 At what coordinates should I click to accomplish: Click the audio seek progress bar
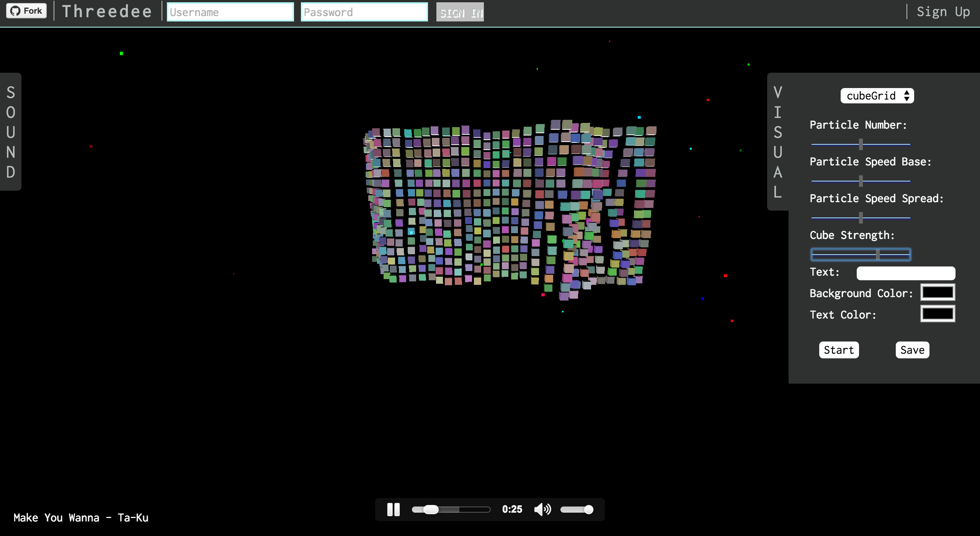pyautogui.click(x=451, y=510)
